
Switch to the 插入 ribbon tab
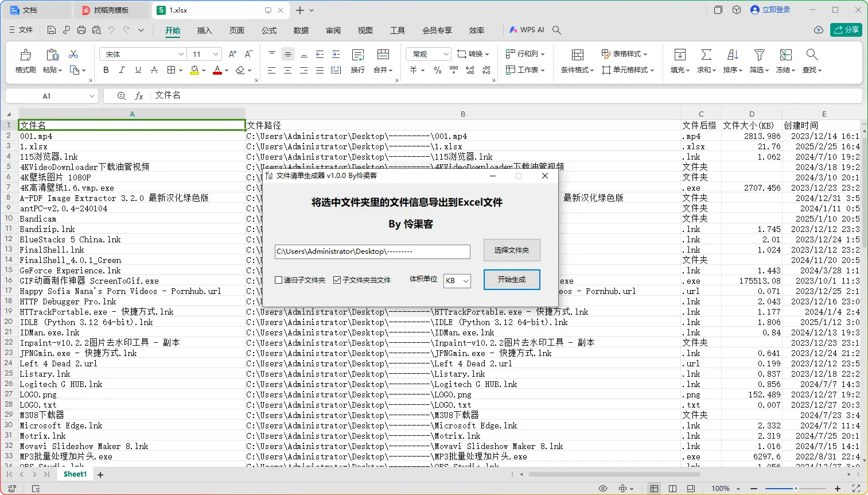pos(204,30)
